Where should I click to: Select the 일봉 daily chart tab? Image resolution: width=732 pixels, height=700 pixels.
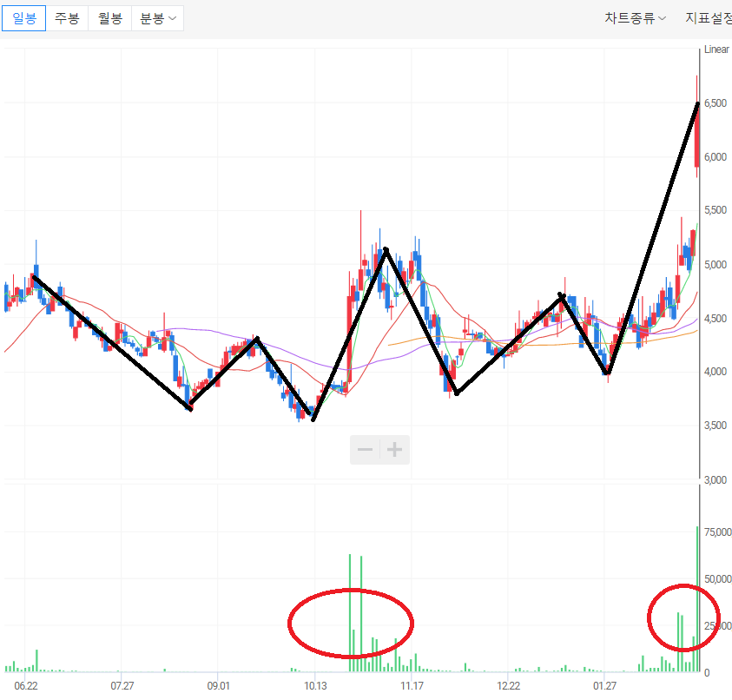(23, 18)
